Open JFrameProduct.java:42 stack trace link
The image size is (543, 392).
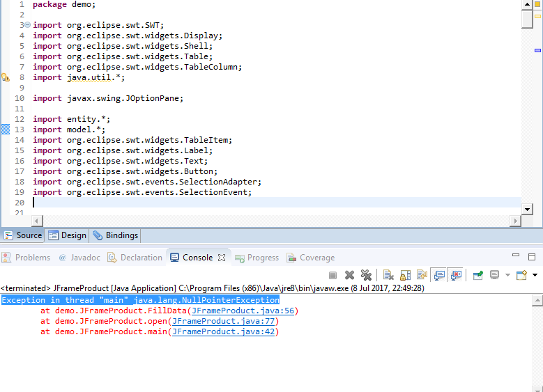pos(223,331)
